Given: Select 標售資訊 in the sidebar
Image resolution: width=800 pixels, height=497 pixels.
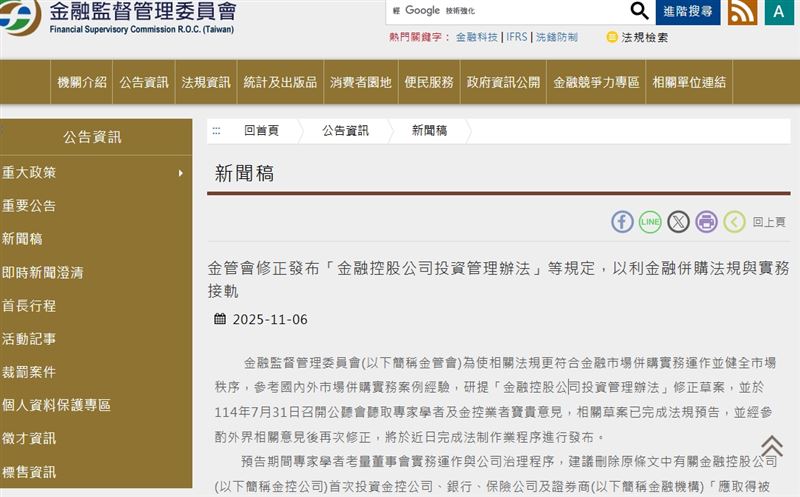Looking at the screenshot, I should tap(29, 472).
